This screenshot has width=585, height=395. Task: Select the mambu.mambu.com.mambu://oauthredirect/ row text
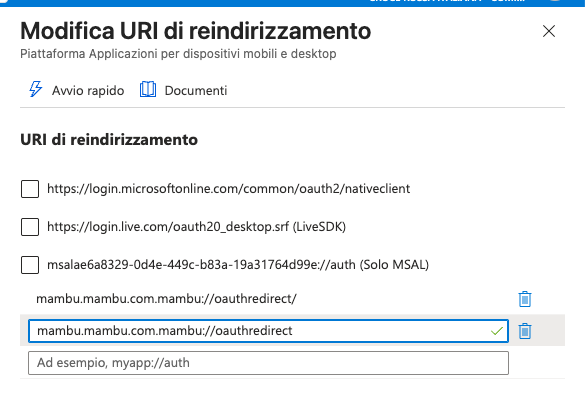tap(166, 299)
